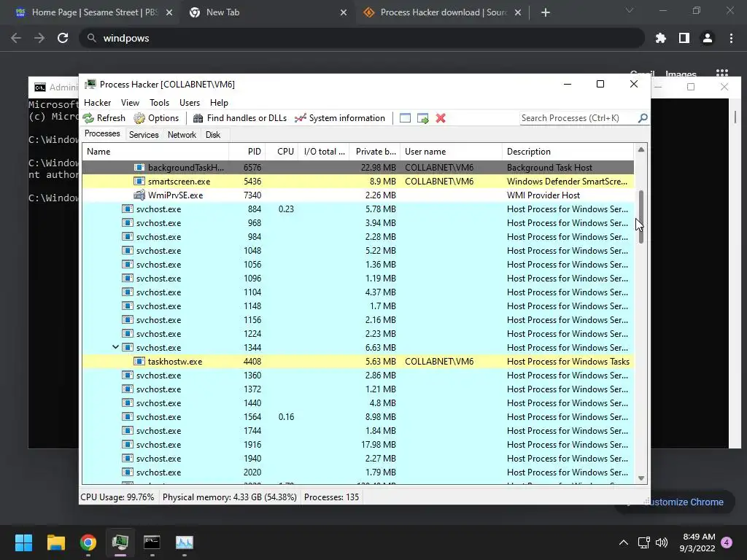Click the search magnifier icon in Process Hacker
The width and height of the screenshot is (747, 560).
pyautogui.click(x=643, y=117)
